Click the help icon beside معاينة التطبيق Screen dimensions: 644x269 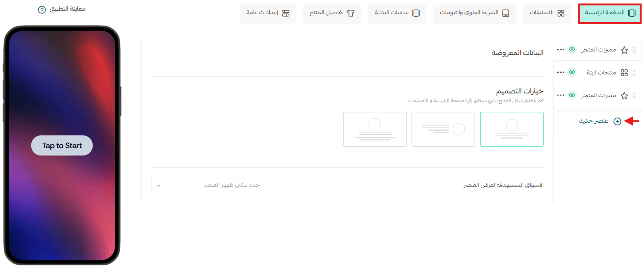click(42, 9)
